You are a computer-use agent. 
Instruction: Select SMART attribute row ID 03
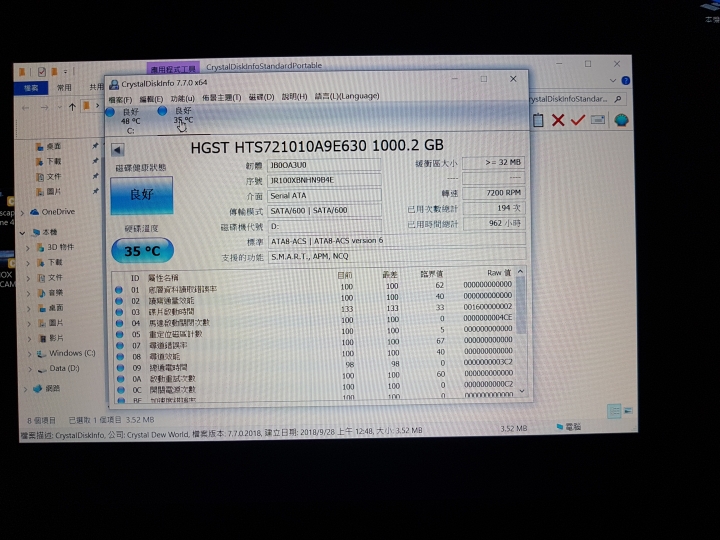314,310
